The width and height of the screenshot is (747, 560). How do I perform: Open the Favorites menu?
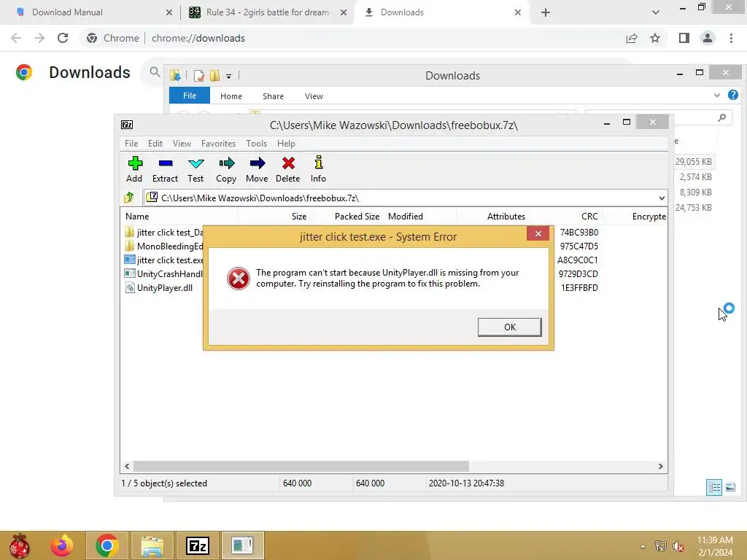pyautogui.click(x=218, y=144)
